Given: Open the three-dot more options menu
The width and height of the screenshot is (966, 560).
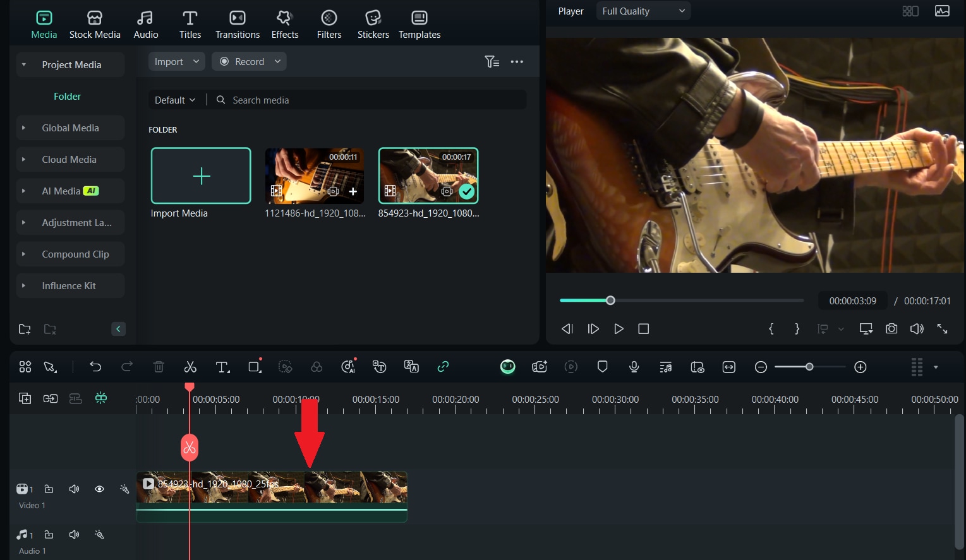Looking at the screenshot, I should coord(517,61).
